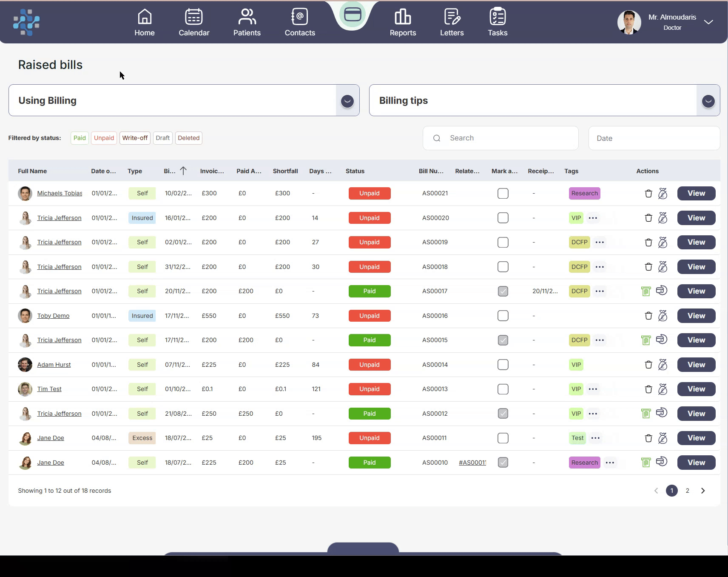This screenshot has width=728, height=577.
Task: Click write-off icon for bill AS00021
Action: tap(663, 194)
